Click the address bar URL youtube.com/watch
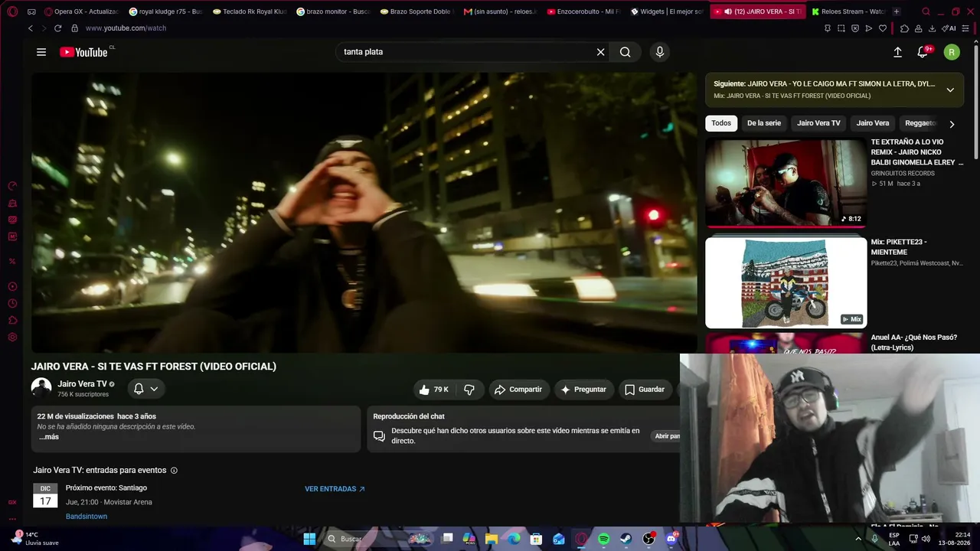Image resolution: width=980 pixels, height=551 pixels. point(126,28)
